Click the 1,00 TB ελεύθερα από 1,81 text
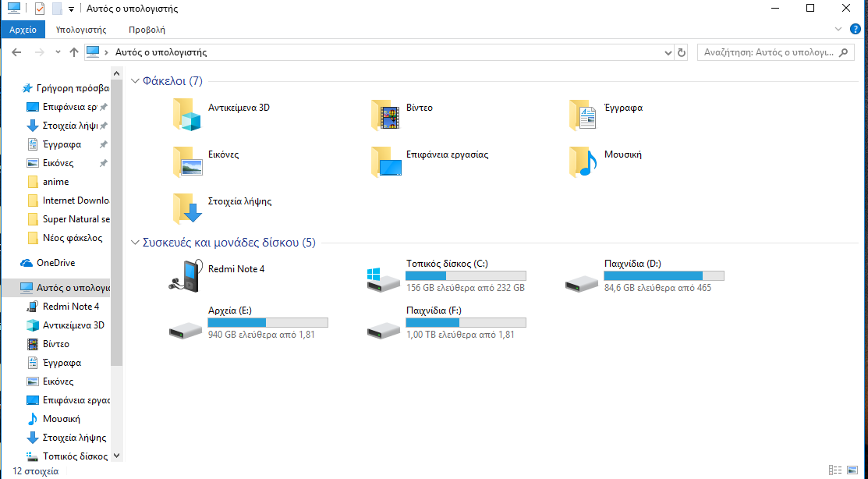The height and width of the screenshot is (479, 868). click(460, 335)
